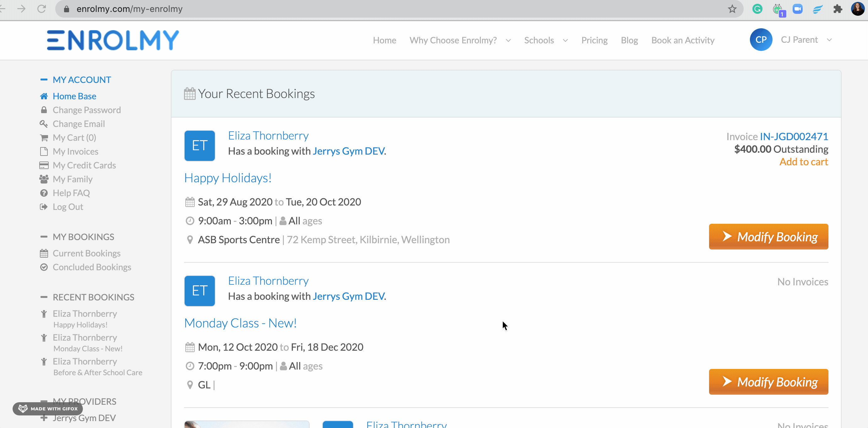
Task: Click the My Cart shopping cart icon
Action: (x=44, y=138)
